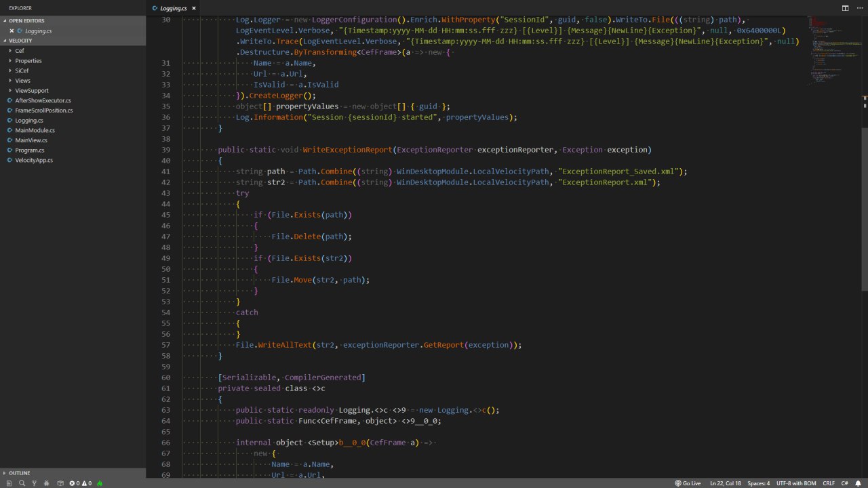
Task: Open MainView.cs from the file tree
Action: 31,140
